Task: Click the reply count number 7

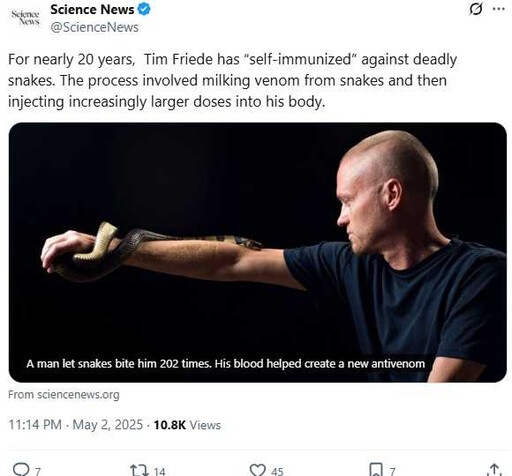Action: [x=38, y=471]
